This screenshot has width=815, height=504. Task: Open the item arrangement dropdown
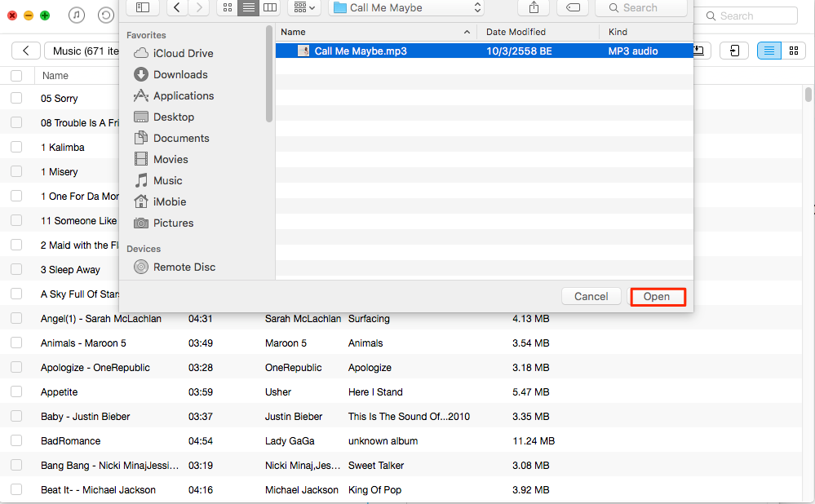click(304, 8)
